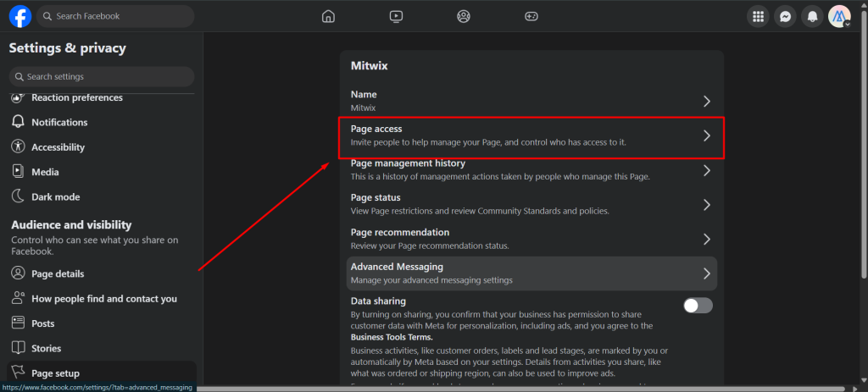The height and width of the screenshot is (392, 868).
Task: Expand the Page management history chevron
Action: (x=706, y=170)
